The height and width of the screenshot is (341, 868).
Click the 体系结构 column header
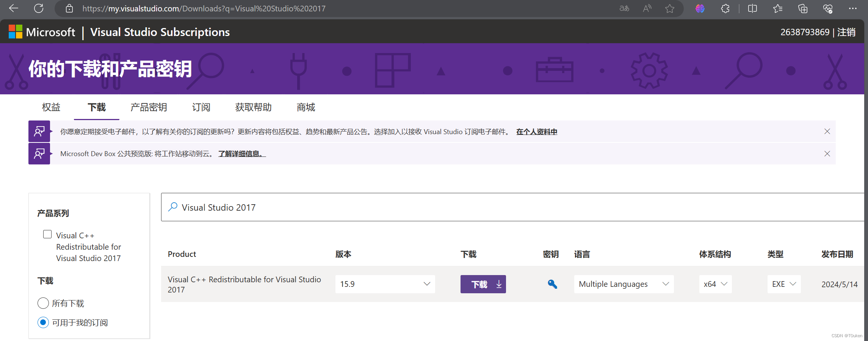715,254
